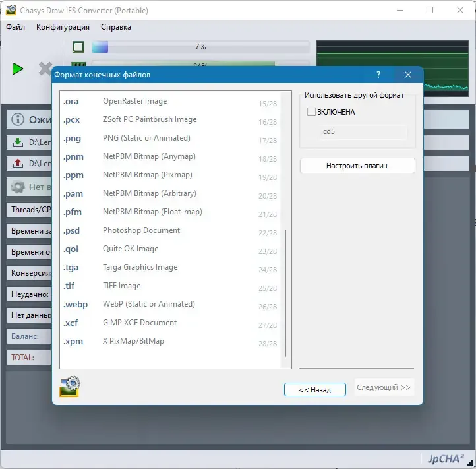
Task: Select the .qoi Quite OK Image format
Action: (170, 249)
